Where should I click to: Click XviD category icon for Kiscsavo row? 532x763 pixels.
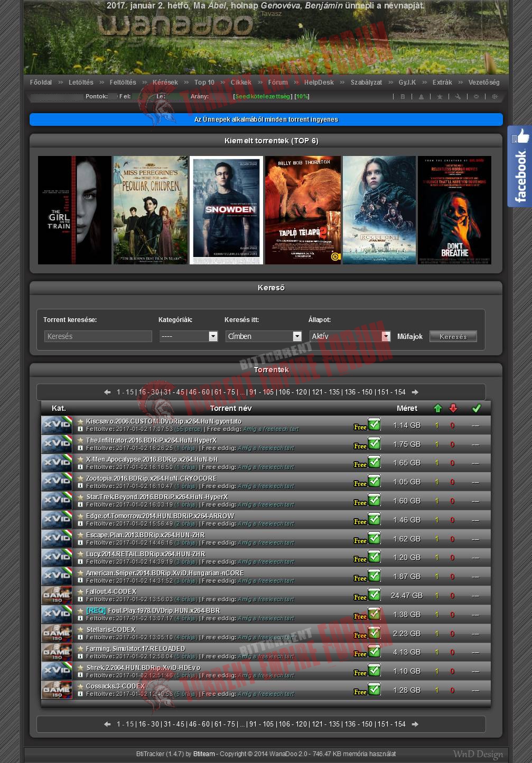point(57,425)
